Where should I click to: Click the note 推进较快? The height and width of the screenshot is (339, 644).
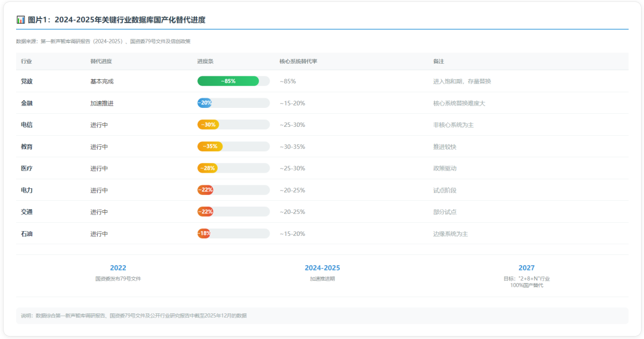pyautogui.click(x=445, y=147)
